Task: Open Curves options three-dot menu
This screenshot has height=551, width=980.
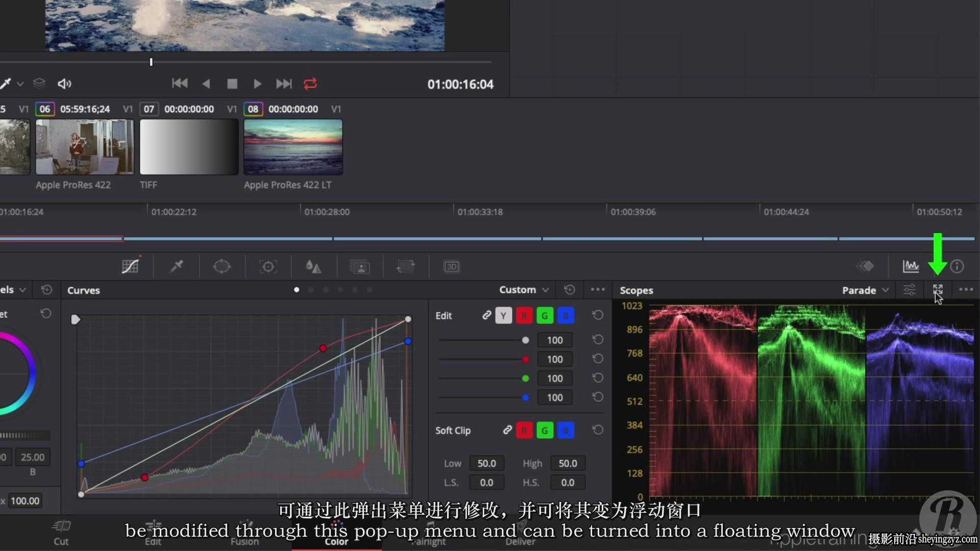Action: tap(598, 290)
